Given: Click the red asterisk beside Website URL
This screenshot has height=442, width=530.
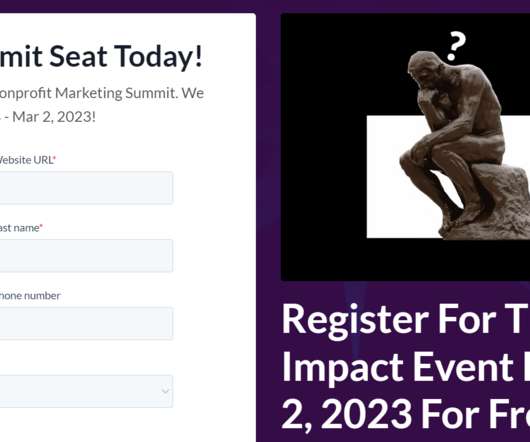Looking at the screenshot, I should [55, 157].
